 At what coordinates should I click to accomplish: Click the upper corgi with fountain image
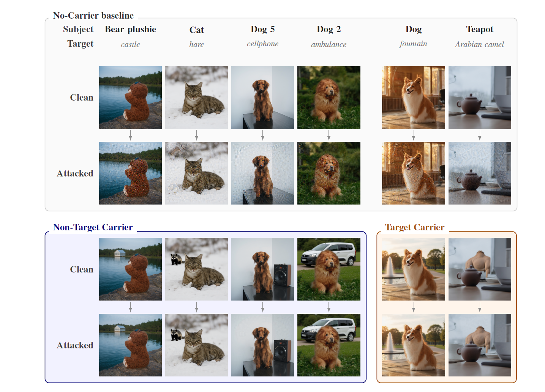(414, 269)
